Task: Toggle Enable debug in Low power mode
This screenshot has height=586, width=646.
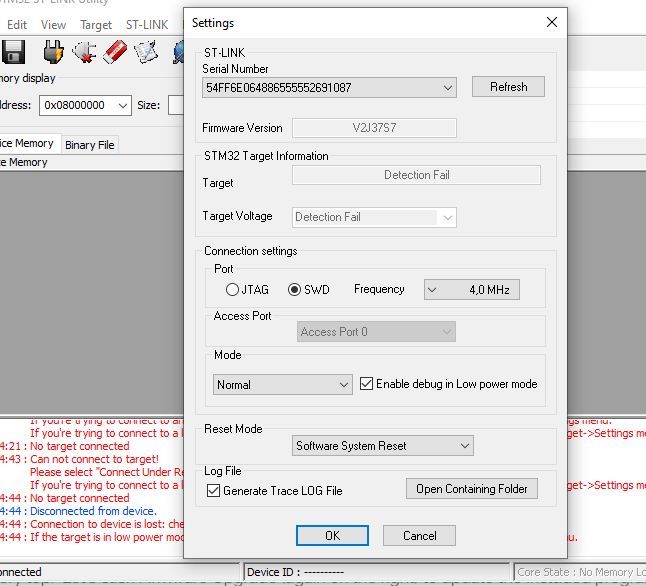Action: point(366,384)
